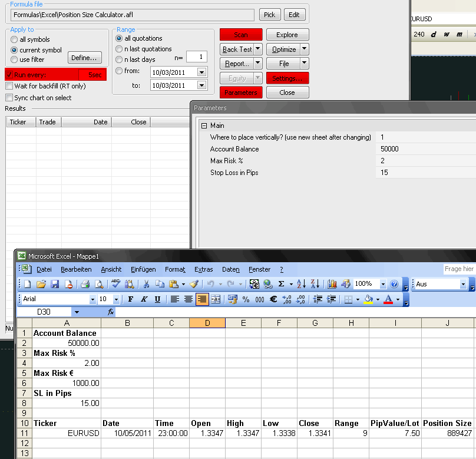
Task: Open the 'from' date dropdown
Action: click(201, 72)
